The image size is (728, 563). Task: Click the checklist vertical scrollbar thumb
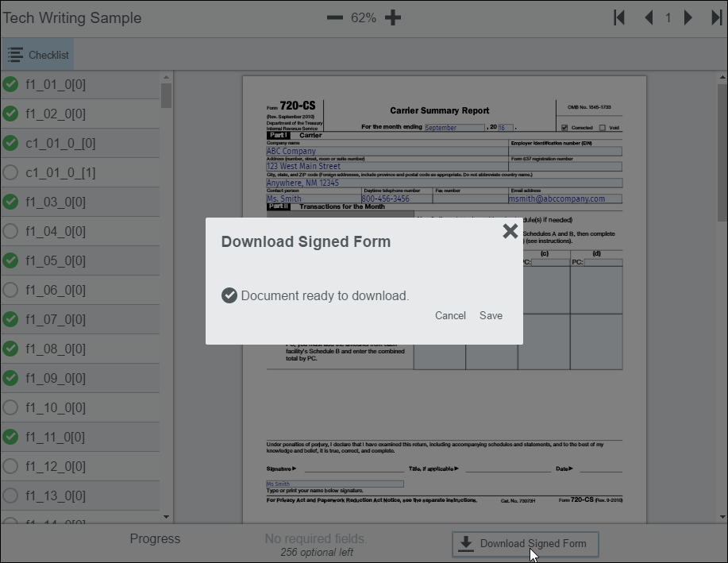[166, 95]
